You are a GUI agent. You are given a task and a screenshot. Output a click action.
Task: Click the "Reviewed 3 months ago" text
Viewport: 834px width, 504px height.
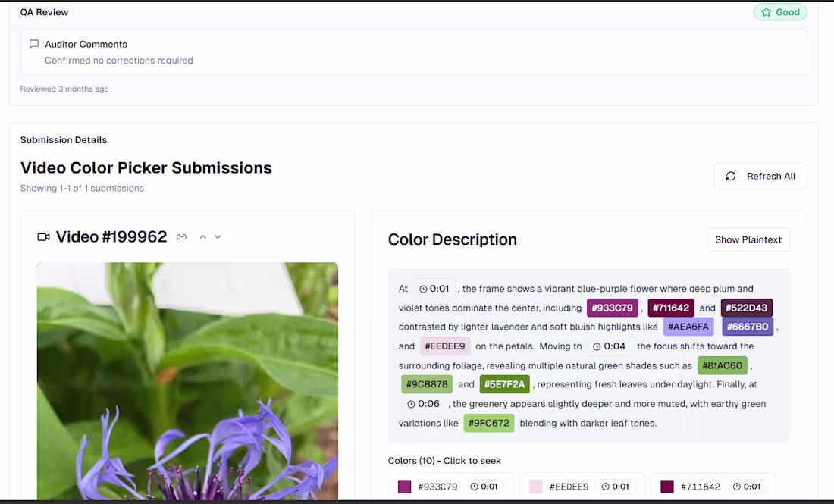64,89
